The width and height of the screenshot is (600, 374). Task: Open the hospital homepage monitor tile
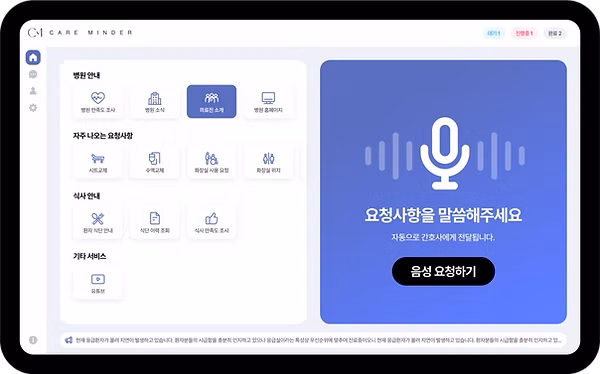268,101
